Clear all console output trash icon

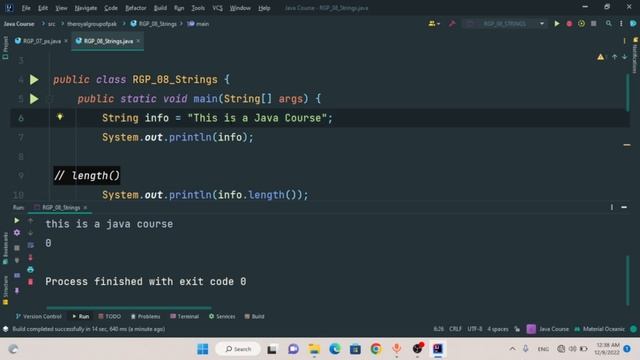(x=31, y=282)
